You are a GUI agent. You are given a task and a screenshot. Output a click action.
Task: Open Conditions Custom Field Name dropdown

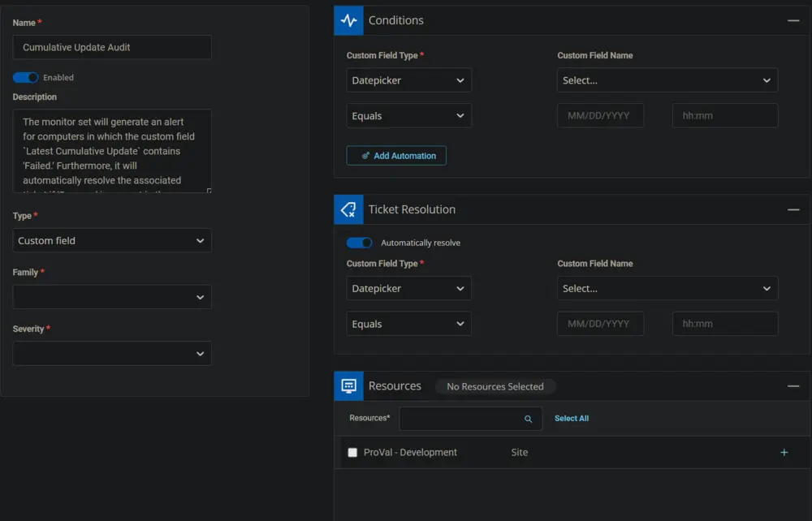(667, 80)
